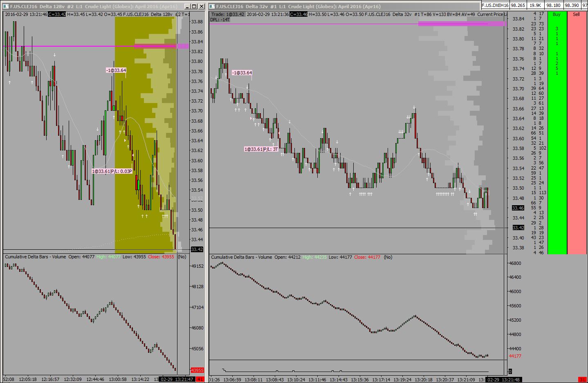
Task: Click Cumulative Delta Bars title in 32v chart
Action: (x=241, y=257)
